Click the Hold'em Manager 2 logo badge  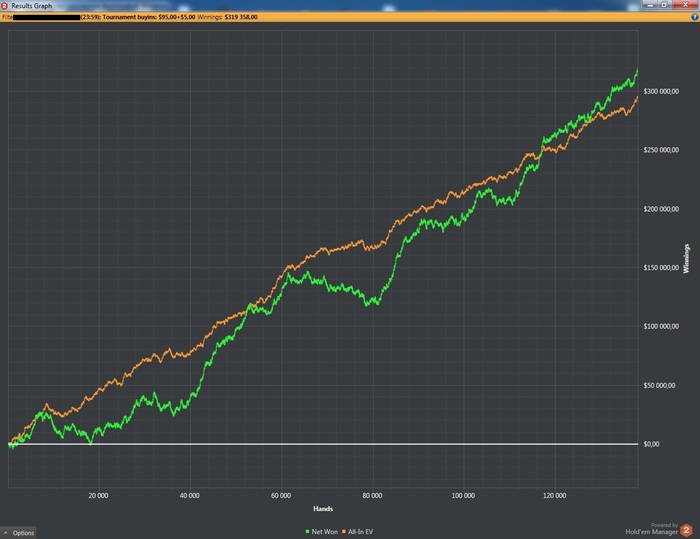coord(686,530)
